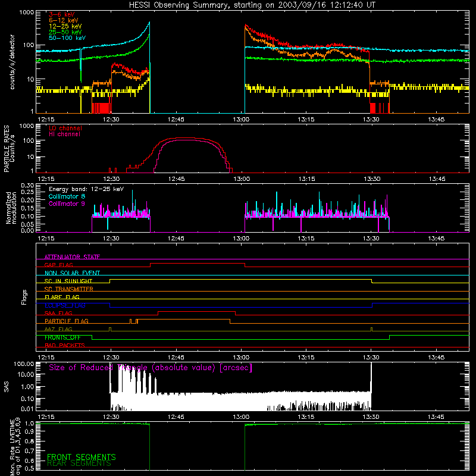Click the 'Energy band: 12-25 keV' caption

click(86, 189)
